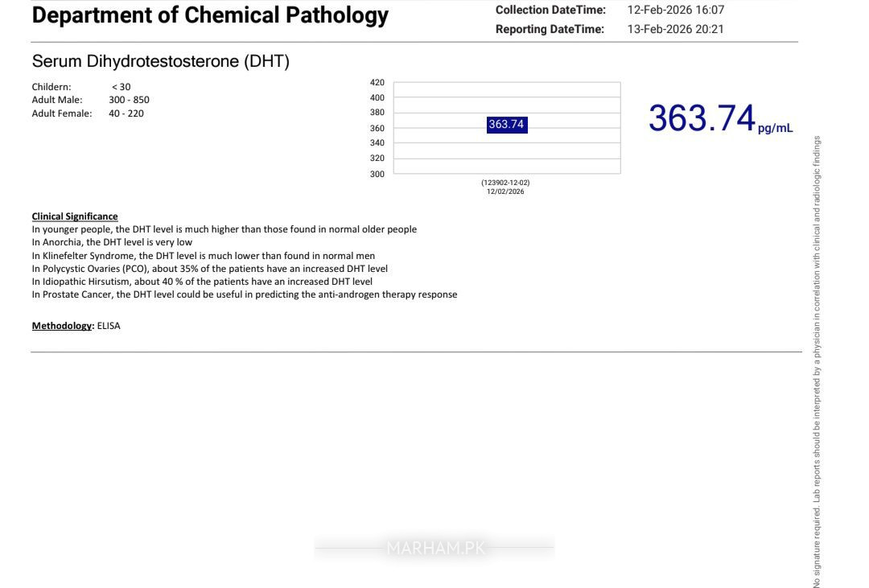Click the Methodology underlined label

pos(63,326)
